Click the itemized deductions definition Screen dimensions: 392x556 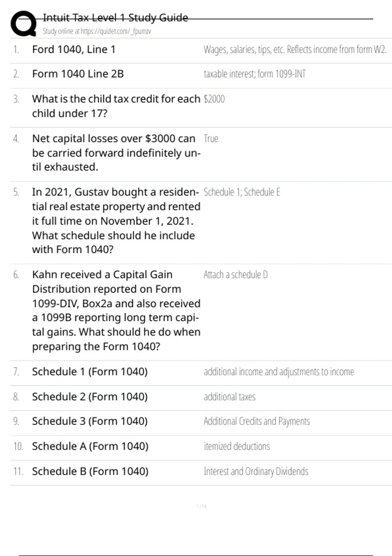click(237, 446)
